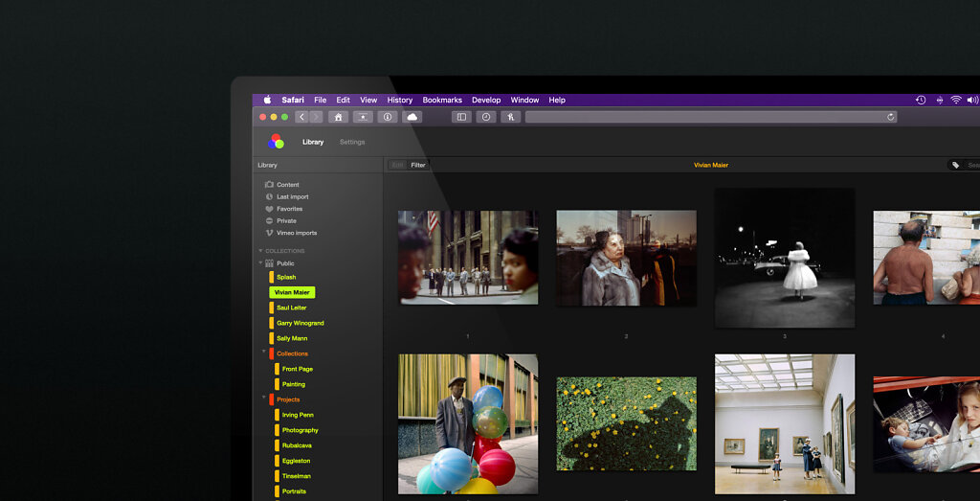Click the Wi-Fi status icon
980x501 pixels.
(956, 100)
